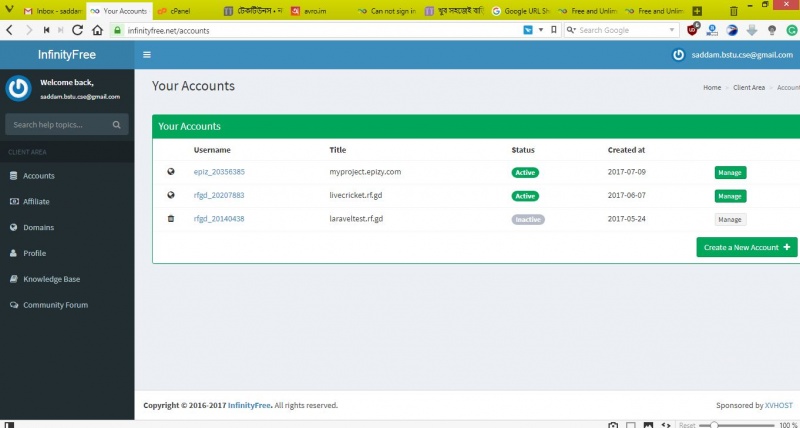800x428 pixels.
Task: Click trash icon for rfgd_20140438 row
Action: click(x=171, y=218)
